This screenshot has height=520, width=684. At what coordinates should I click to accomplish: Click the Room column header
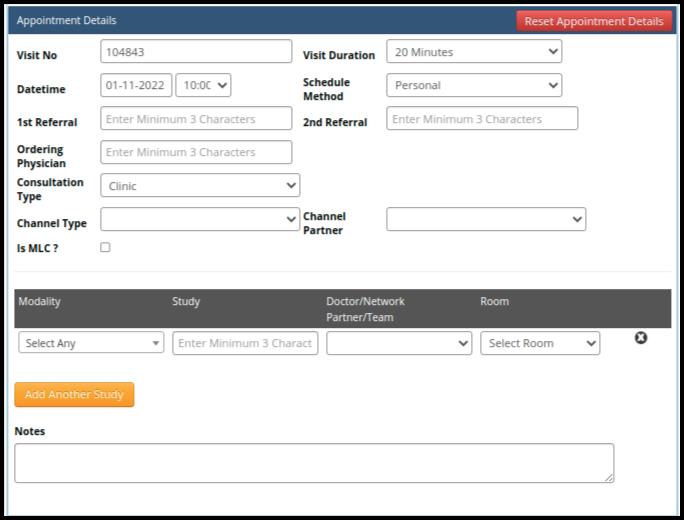pos(494,301)
